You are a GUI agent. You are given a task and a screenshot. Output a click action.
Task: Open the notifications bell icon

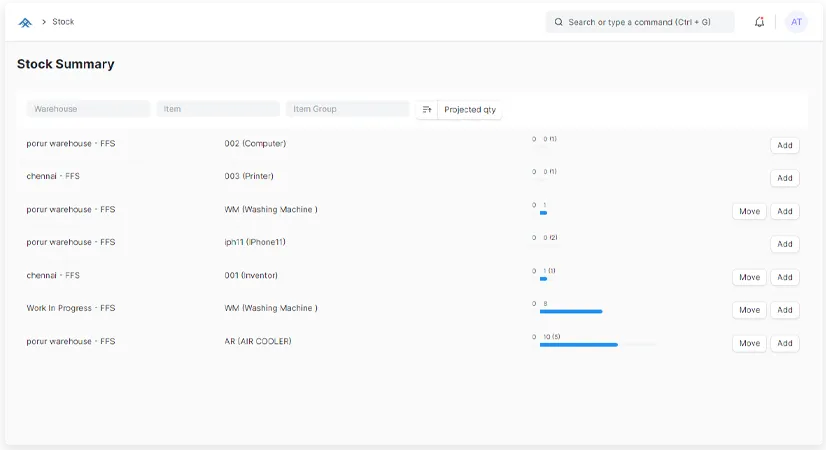tap(759, 22)
